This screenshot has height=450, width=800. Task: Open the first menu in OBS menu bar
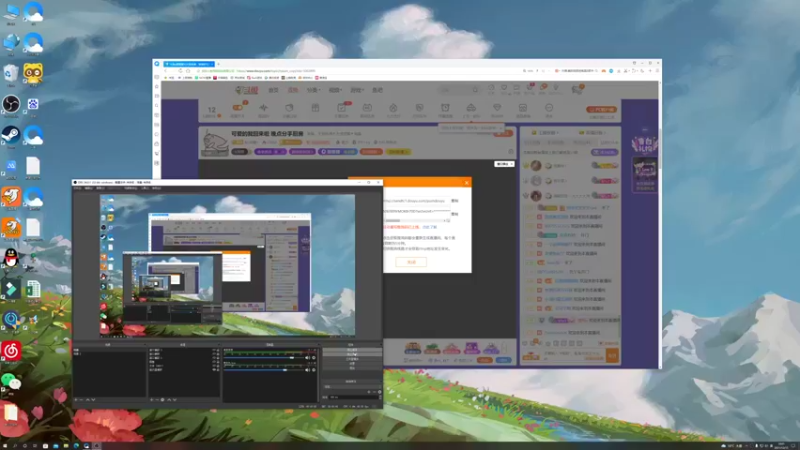78,188
